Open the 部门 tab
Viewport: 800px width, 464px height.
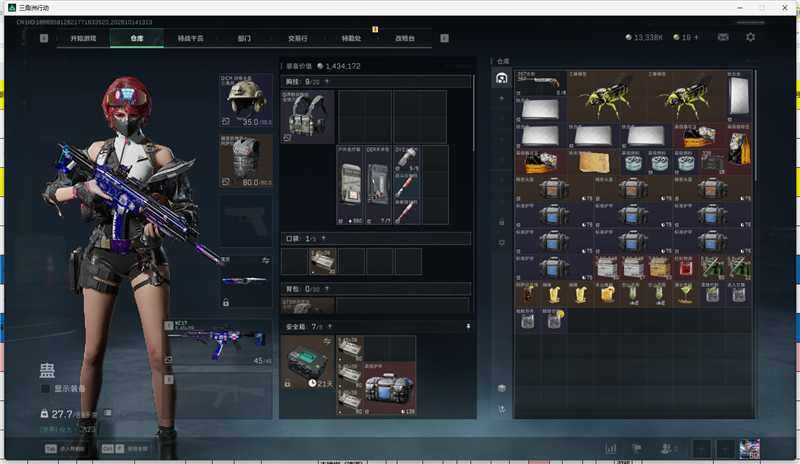[x=244, y=38]
